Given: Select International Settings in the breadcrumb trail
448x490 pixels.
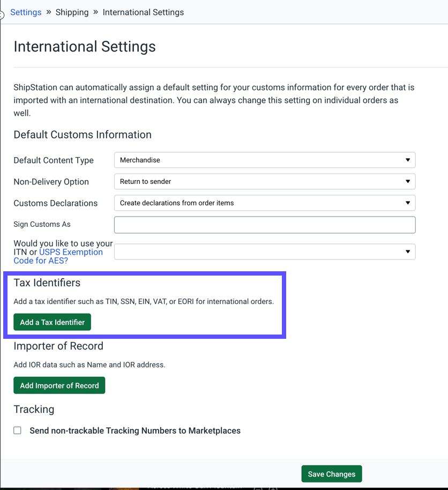Looking at the screenshot, I should pyautogui.click(x=143, y=12).
